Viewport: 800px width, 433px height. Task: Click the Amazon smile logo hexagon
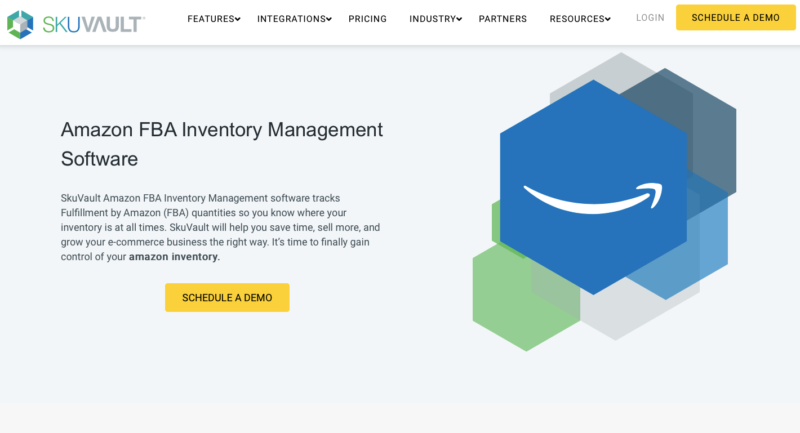pos(593,187)
